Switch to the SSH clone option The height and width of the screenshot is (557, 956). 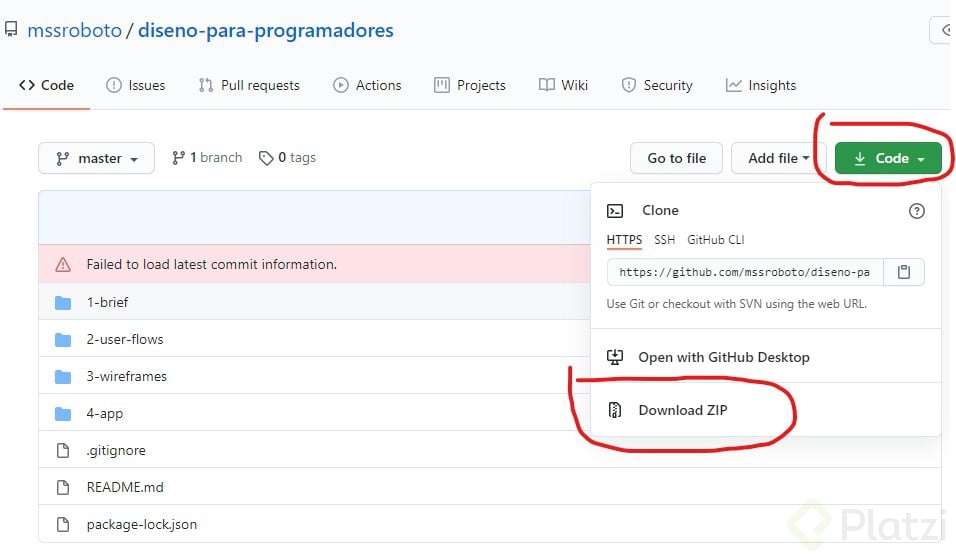coord(665,239)
